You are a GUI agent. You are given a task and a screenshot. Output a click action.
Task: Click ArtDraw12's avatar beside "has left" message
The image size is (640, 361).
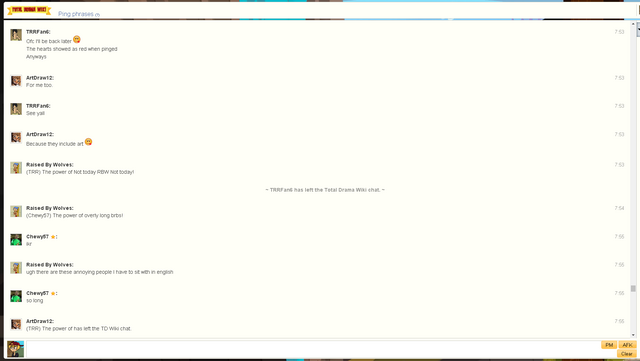point(16,324)
